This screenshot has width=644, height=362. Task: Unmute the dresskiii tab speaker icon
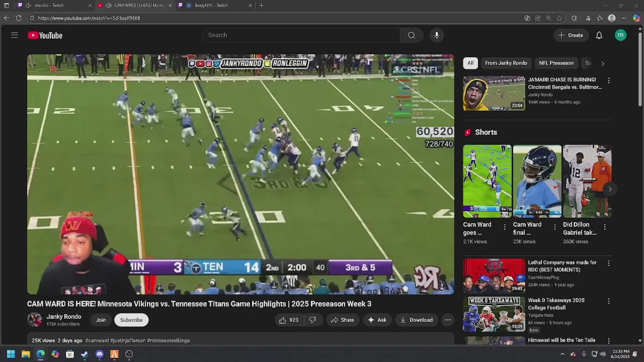28,5
